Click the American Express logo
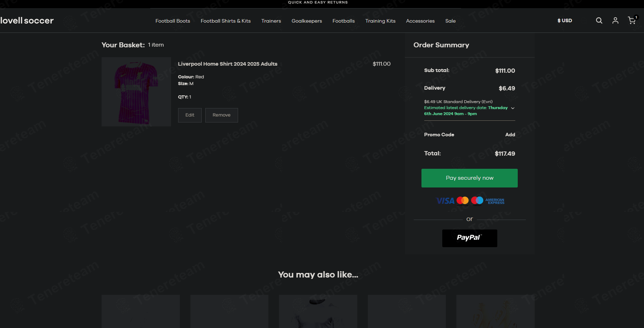This screenshot has width=644, height=328. pos(495,201)
